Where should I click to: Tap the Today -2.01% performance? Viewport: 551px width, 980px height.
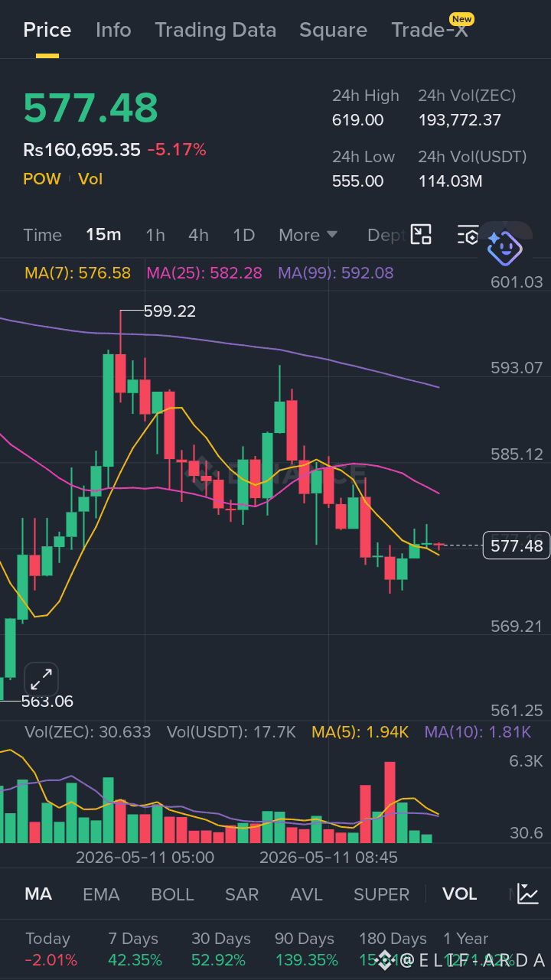click(51, 949)
